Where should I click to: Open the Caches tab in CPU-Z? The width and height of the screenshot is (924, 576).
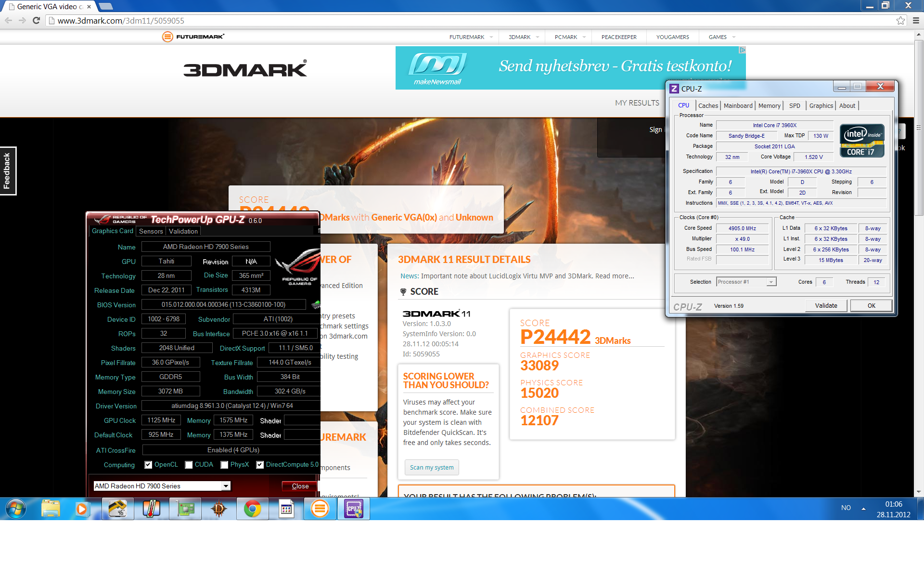pos(708,105)
